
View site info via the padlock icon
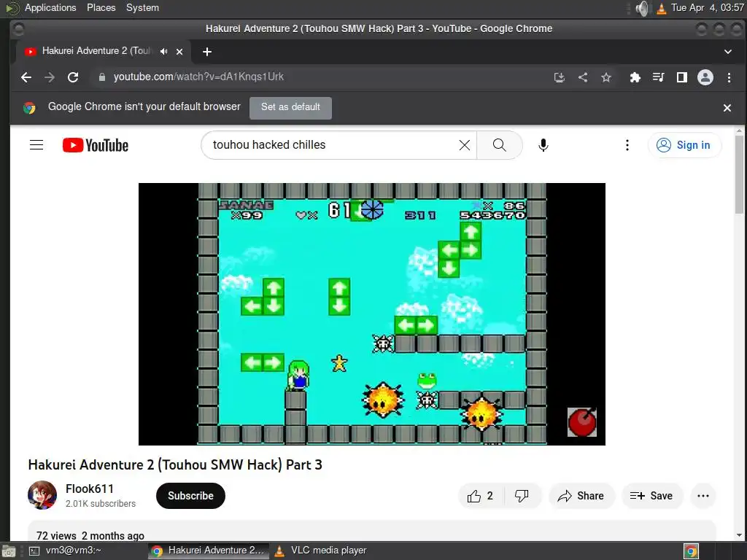pos(101,77)
